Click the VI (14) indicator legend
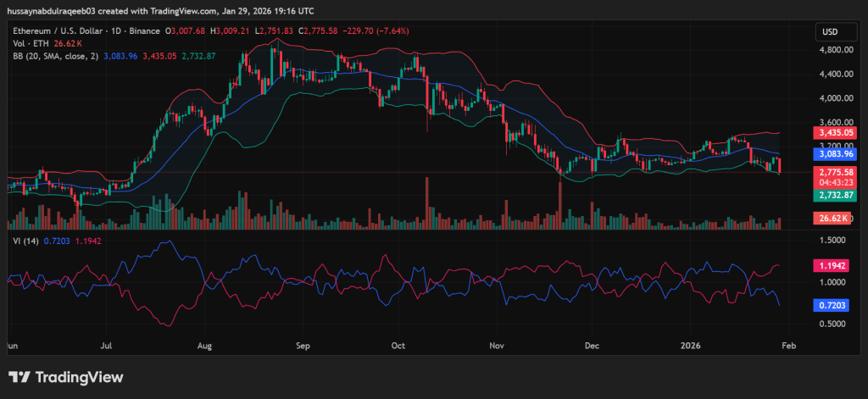Screen dimensions: 868x399 click(25, 242)
